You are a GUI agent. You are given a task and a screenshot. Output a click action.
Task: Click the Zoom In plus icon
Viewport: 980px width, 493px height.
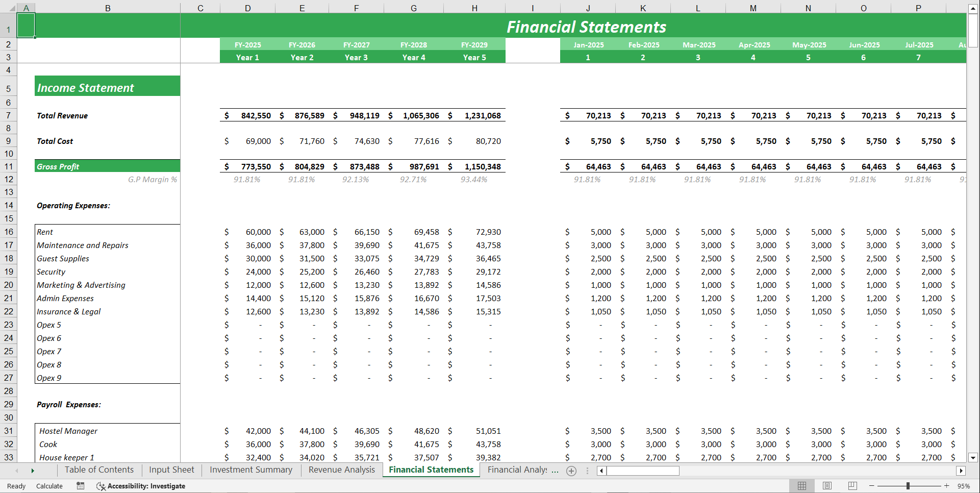[946, 486]
